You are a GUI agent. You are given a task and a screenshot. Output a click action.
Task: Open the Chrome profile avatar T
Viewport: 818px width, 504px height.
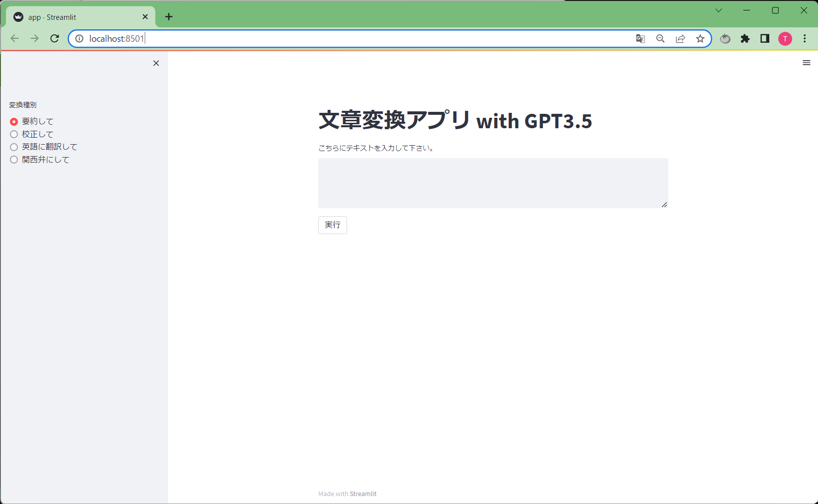(785, 38)
